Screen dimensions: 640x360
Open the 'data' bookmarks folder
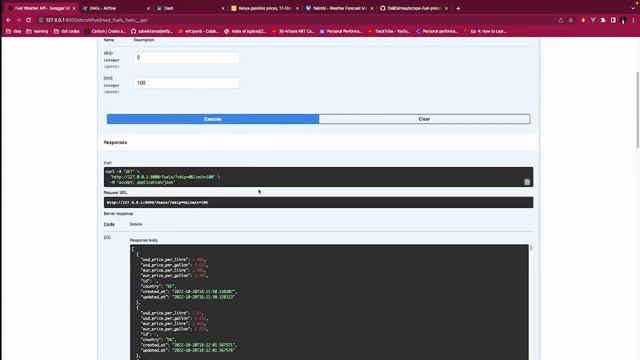tap(13, 31)
